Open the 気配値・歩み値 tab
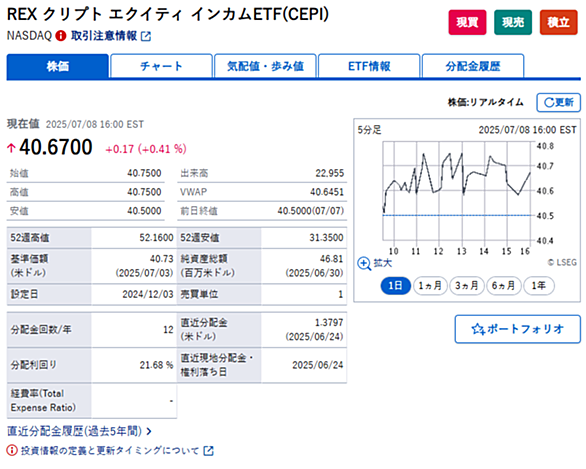The image size is (586, 469). point(265,66)
